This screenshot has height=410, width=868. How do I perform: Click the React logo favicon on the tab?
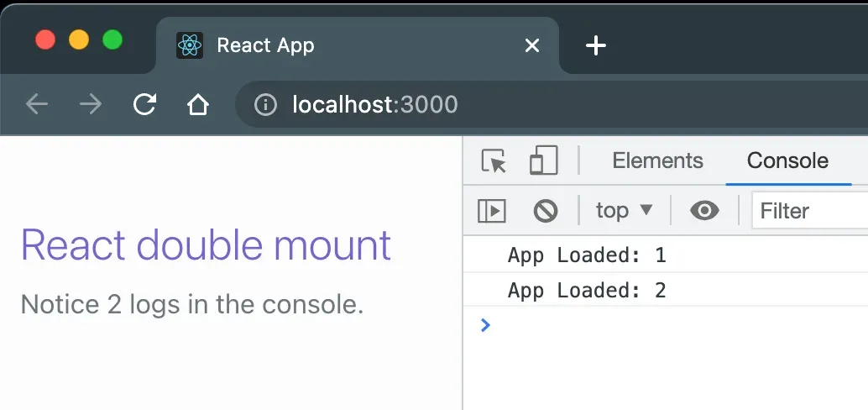click(x=190, y=45)
